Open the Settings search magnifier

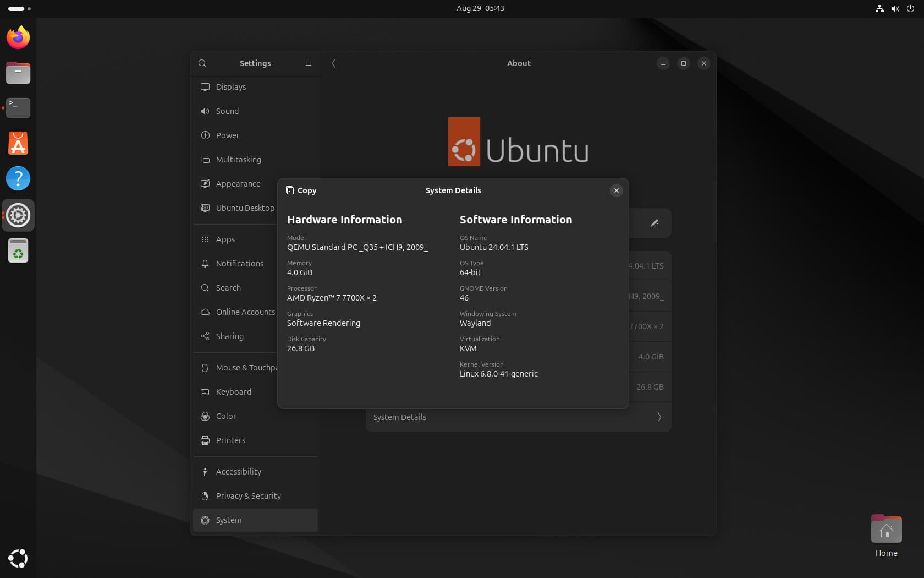click(x=202, y=63)
